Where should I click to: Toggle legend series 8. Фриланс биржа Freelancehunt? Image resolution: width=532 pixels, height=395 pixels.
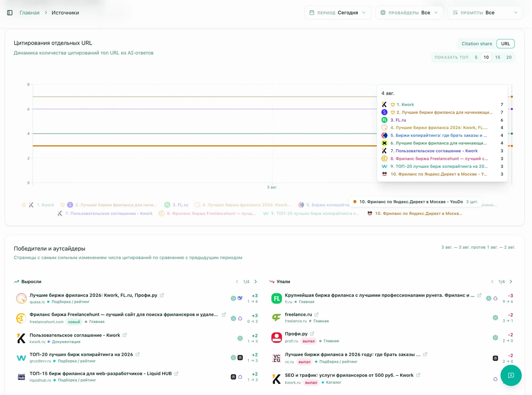(x=207, y=213)
